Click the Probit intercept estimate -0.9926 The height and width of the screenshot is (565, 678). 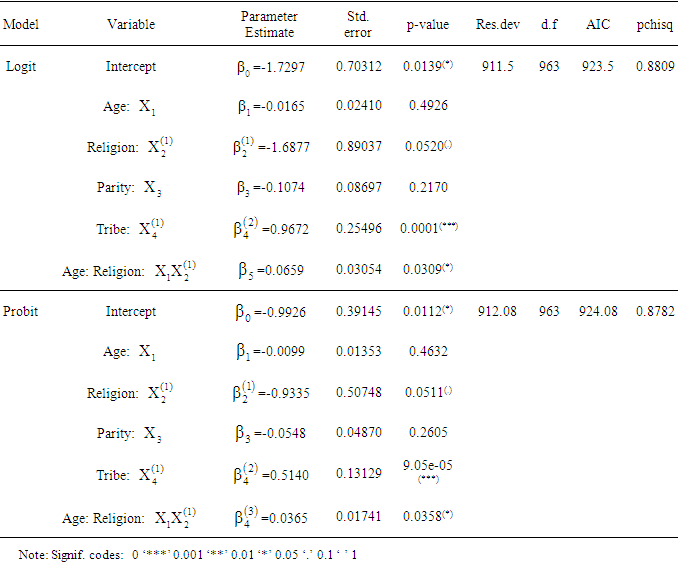(269, 311)
